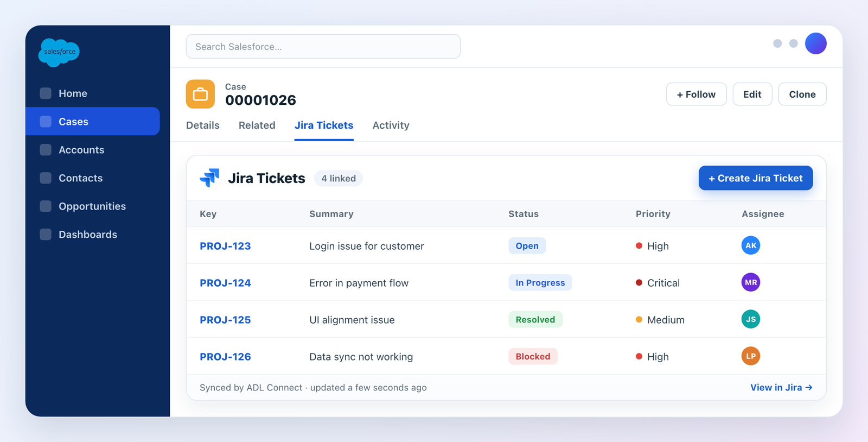
Task: Open Contacts in the sidebar
Action: click(93, 178)
